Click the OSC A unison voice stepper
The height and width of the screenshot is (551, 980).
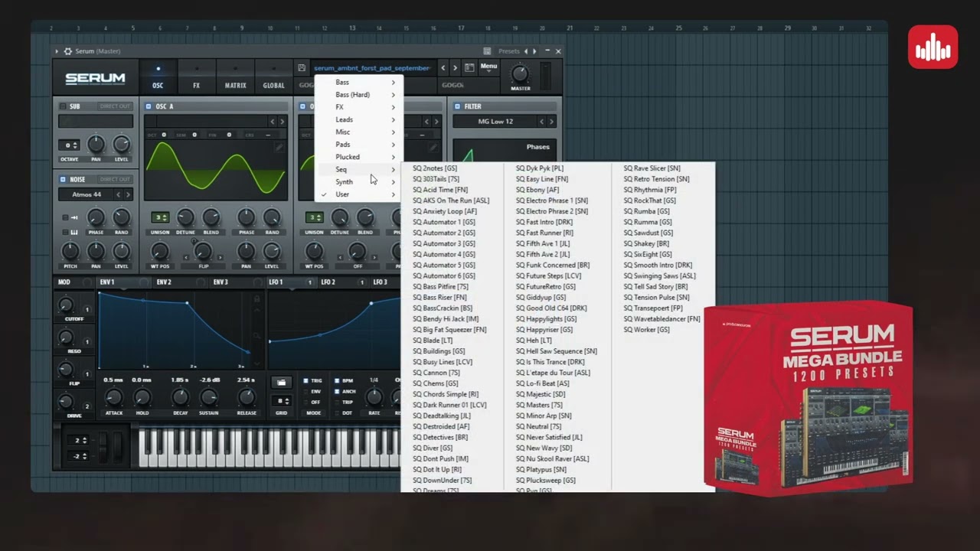pos(160,217)
